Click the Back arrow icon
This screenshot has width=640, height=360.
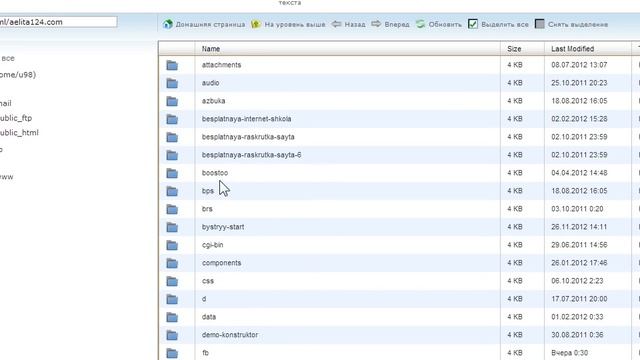pyautogui.click(x=336, y=24)
